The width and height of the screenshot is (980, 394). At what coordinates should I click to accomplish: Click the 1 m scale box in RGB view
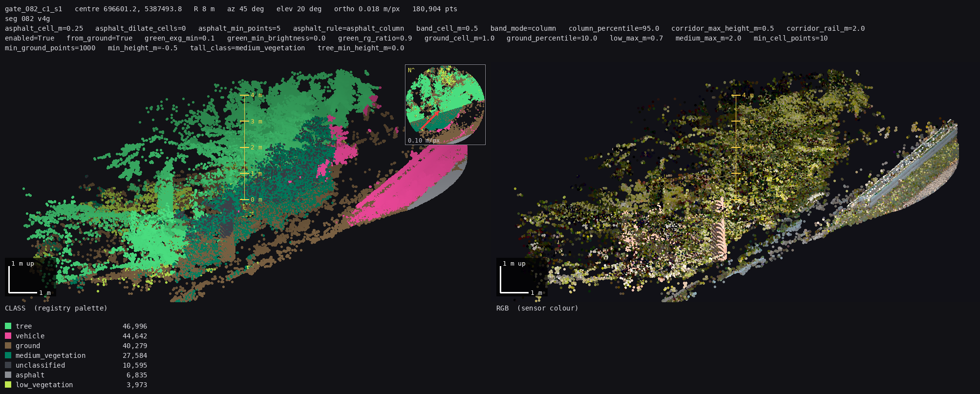pyautogui.click(x=522, y=277)
